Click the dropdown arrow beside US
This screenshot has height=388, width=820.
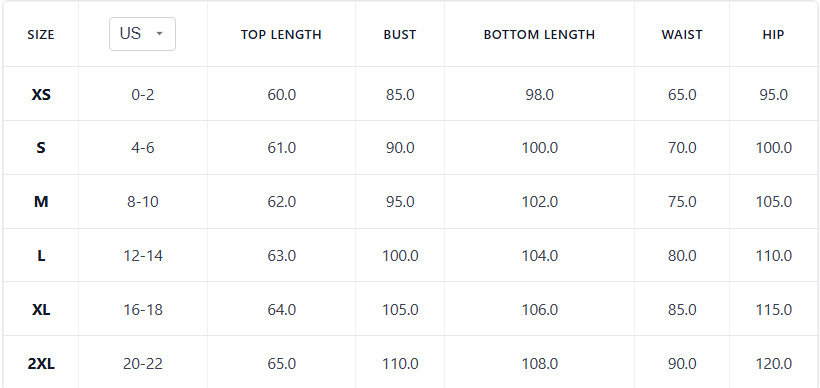pyautogui.click(x=160, y=34)
